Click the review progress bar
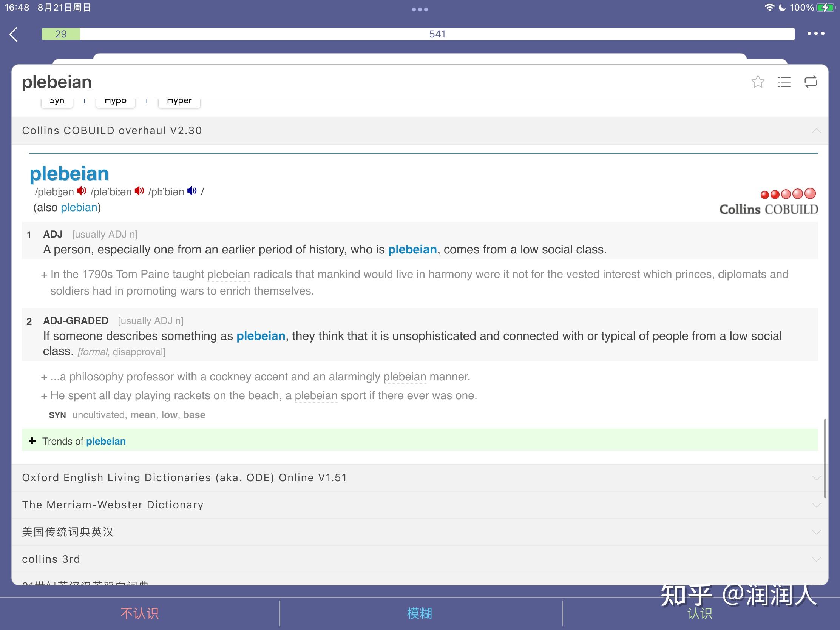This screenshot has height=630, width=840. pos(418,34)
